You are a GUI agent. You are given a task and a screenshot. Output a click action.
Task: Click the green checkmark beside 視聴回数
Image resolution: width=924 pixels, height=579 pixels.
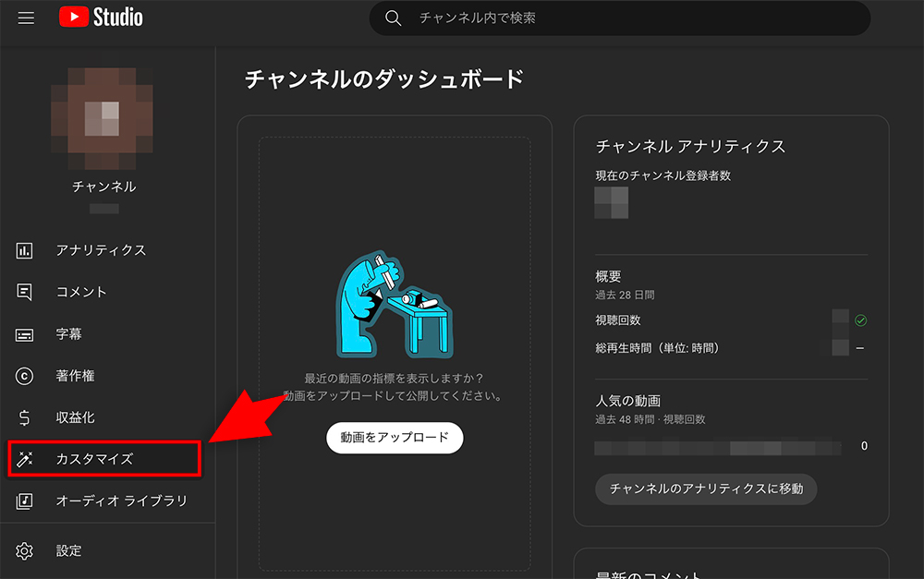coord(860,320)
